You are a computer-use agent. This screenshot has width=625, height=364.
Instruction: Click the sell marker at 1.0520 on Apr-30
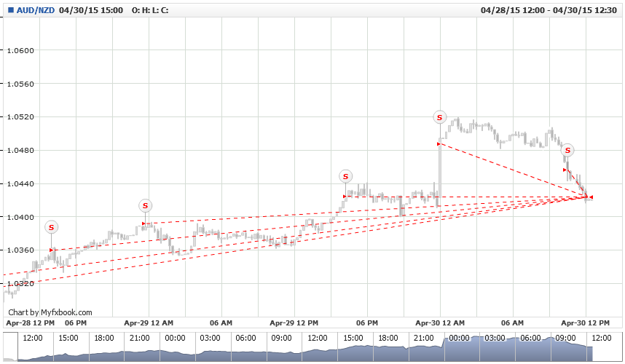click(x=440, y=117)
